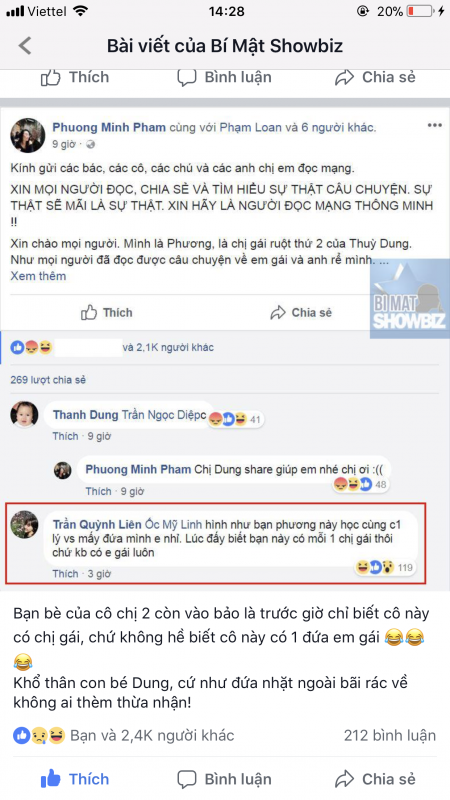Open Trần Quỳnh Liên's profile avatar
Image resolution: width=450 pixels, height=800 pixels.
point(24,524)
